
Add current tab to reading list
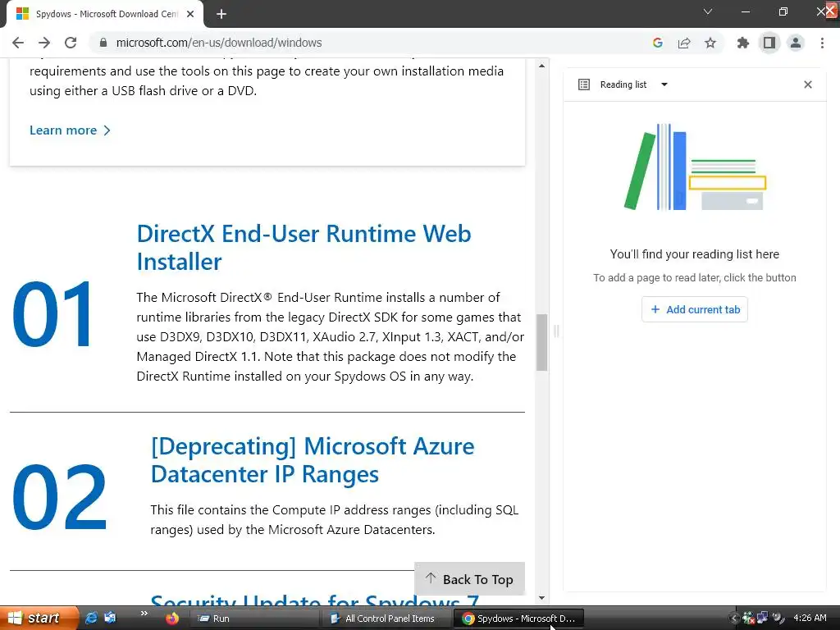695,309
